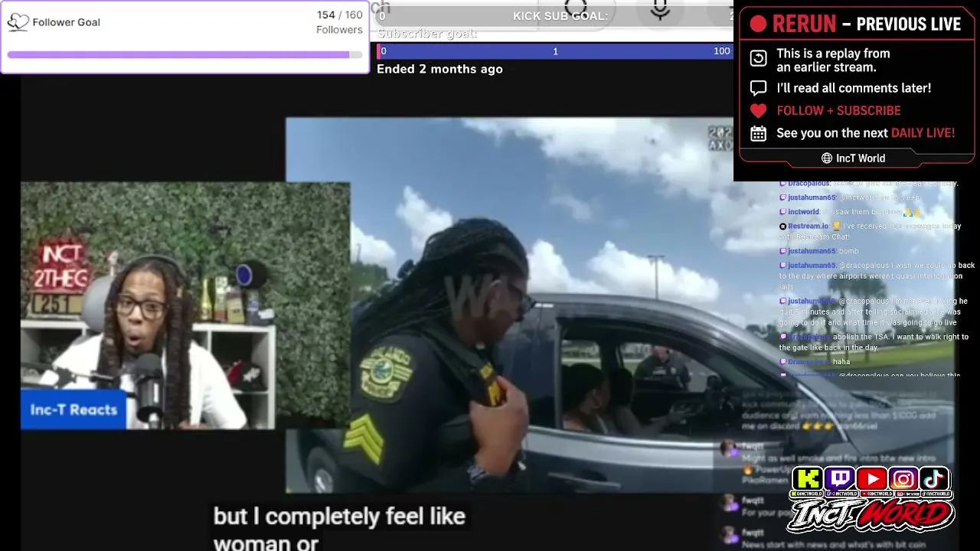This screenshot has height=551, width=980.
Task: Click the 'Subscriber goal:' label
Action: 427,34
